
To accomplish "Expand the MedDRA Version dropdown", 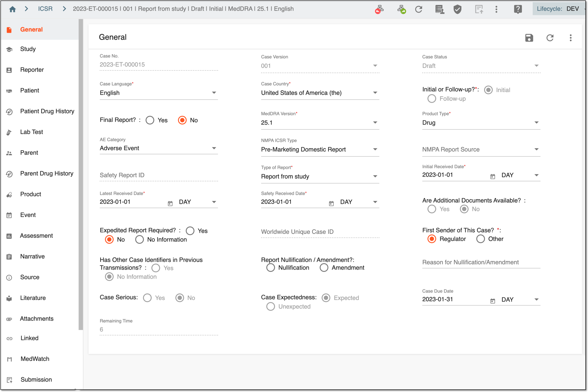I will [x=320, y=123].
